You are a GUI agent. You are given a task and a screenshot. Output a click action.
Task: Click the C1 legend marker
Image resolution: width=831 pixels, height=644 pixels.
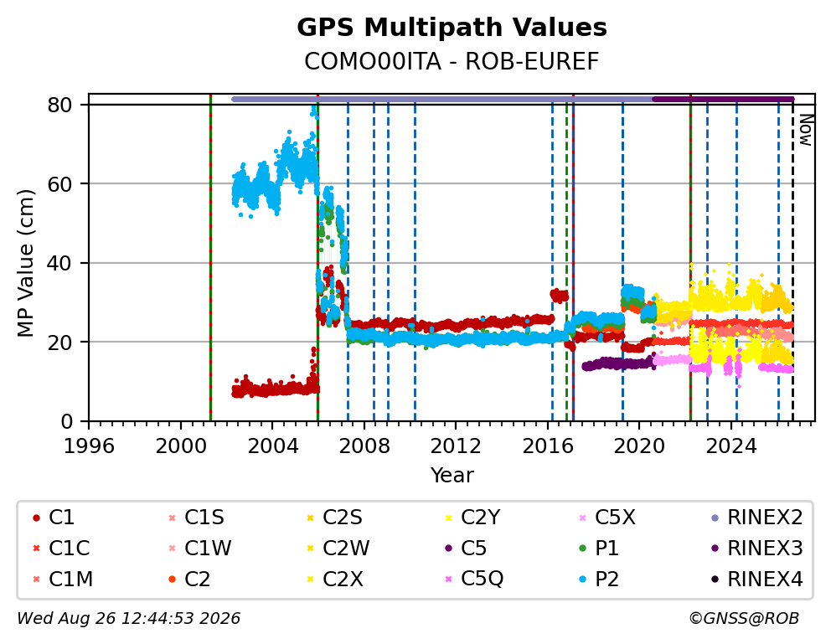click(x=36, y=518)
